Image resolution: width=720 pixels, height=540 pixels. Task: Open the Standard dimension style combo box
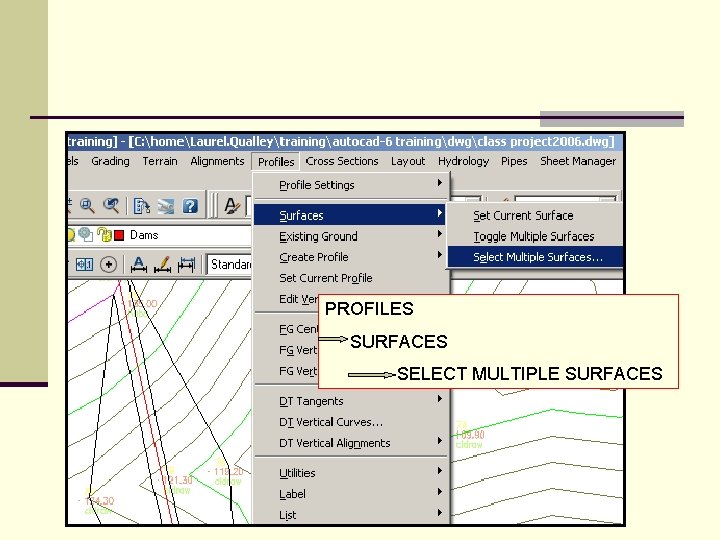tap(229, 264)
